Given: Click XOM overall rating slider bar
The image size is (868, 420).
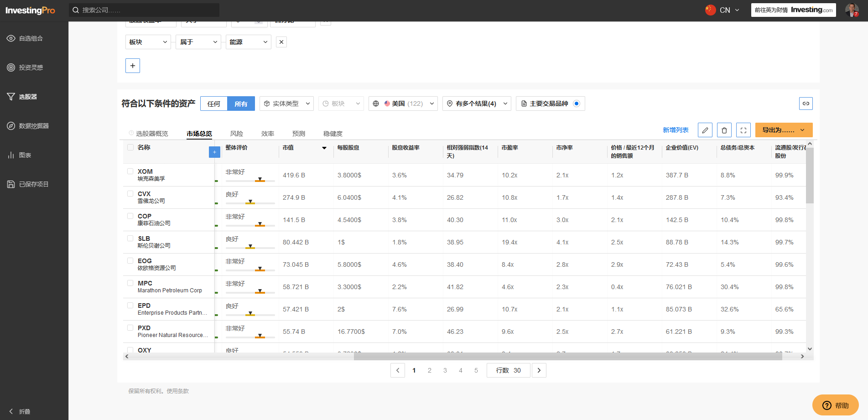Looking at the screenshot, I should point(250,181).
